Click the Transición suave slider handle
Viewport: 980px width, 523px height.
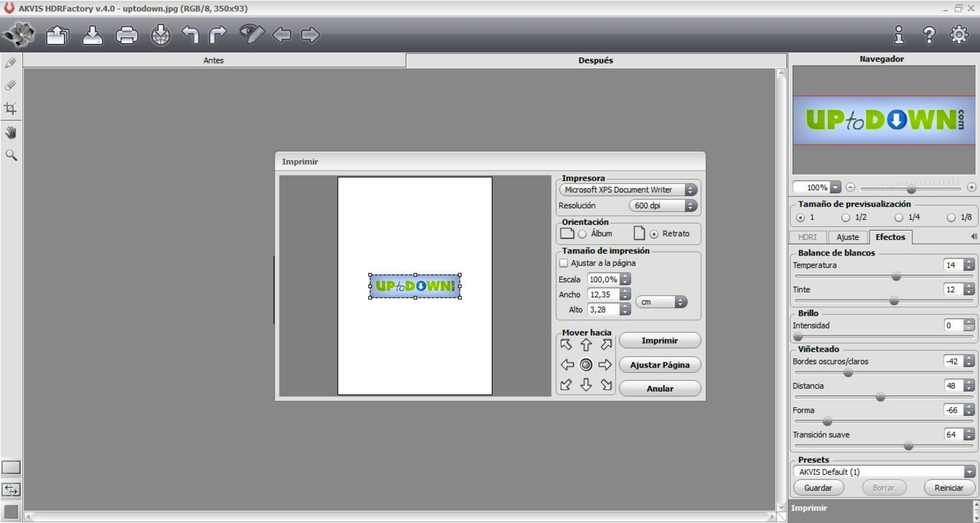pos(908,446)
